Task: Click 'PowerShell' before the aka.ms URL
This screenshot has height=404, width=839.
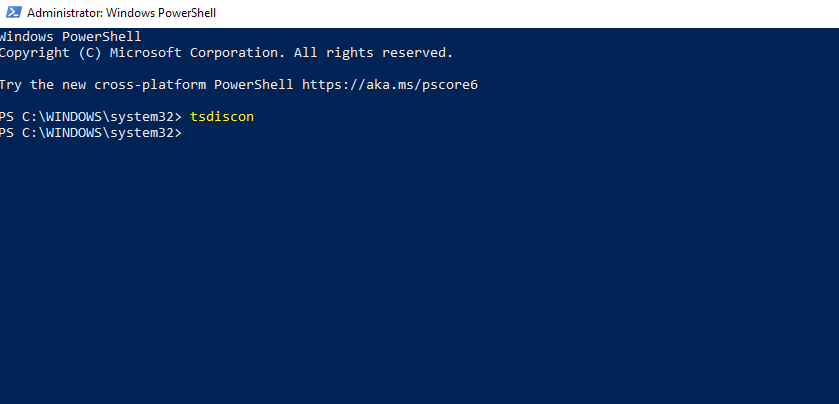Action: tap(254, 85)
